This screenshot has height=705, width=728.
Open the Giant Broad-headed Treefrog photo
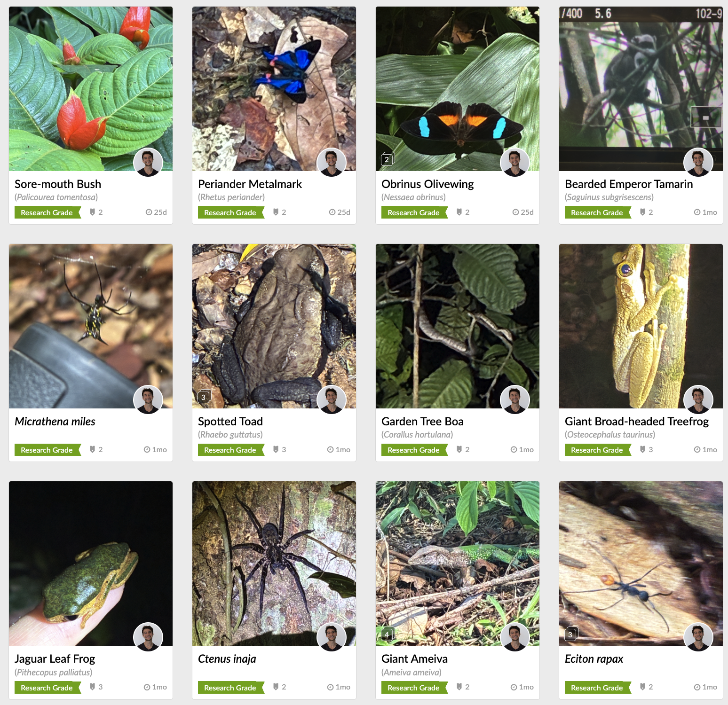tap(641, 326)
